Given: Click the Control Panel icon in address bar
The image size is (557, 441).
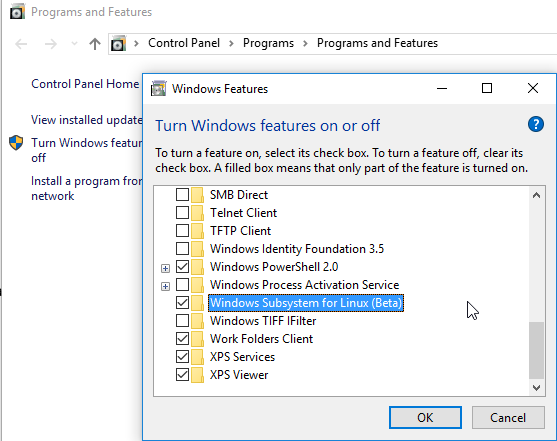Looking at the screenshot, I should pos(118,44).
